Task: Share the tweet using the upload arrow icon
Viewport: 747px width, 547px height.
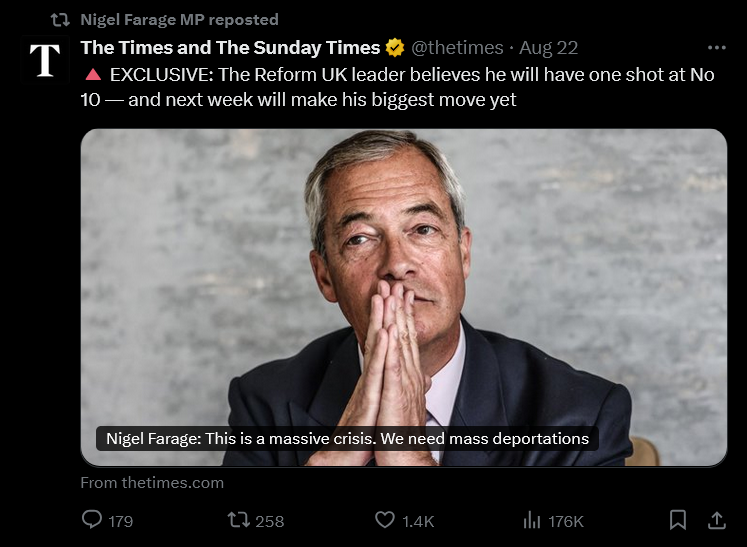Action: coord(717,520)
